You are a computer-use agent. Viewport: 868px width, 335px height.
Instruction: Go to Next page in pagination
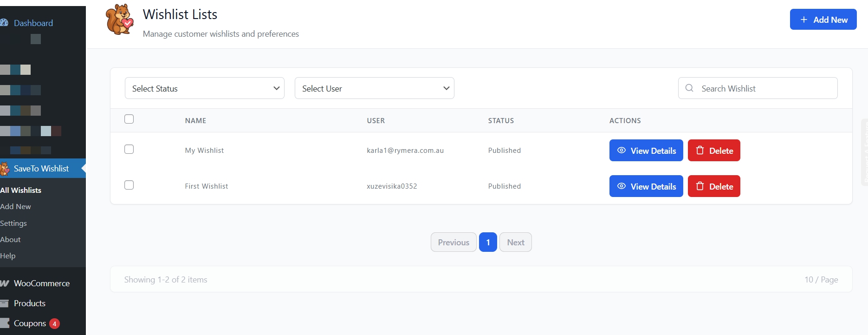point(515,243)
